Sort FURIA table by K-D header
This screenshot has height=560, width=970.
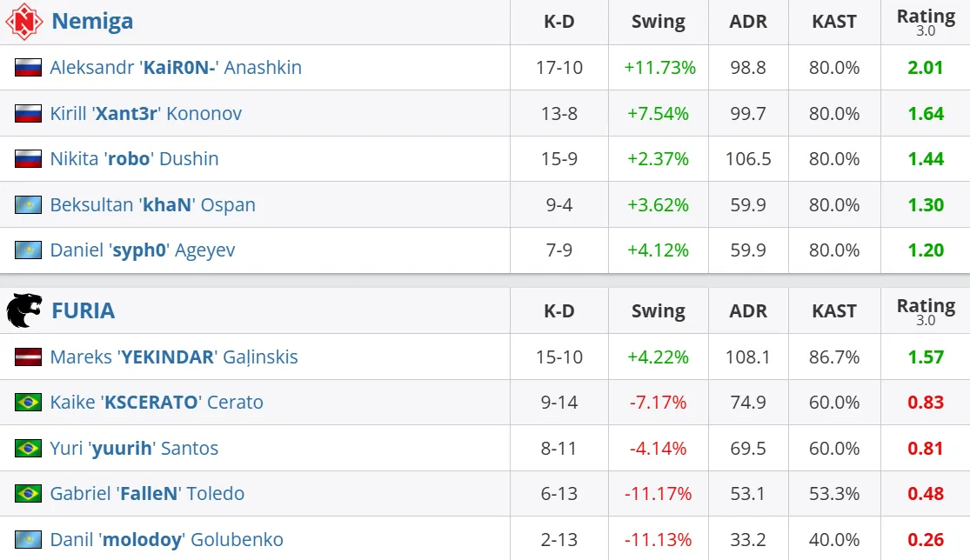pos(559,311)
